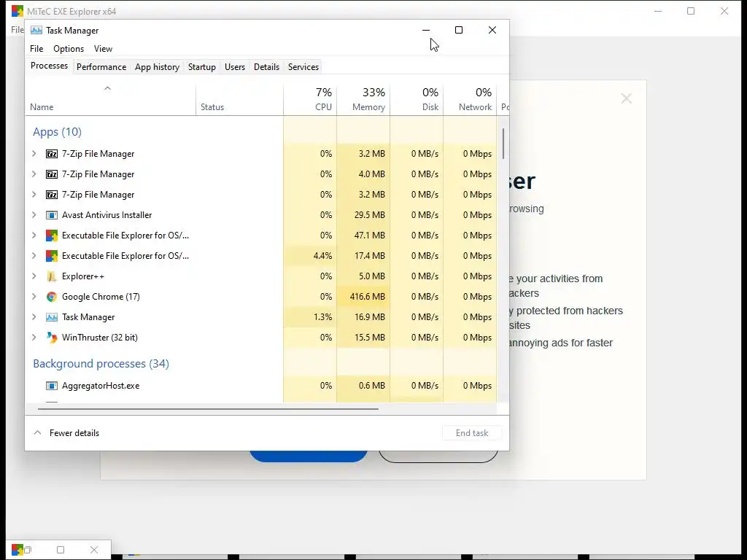Sort by the Status column header

tap(239, 101)
